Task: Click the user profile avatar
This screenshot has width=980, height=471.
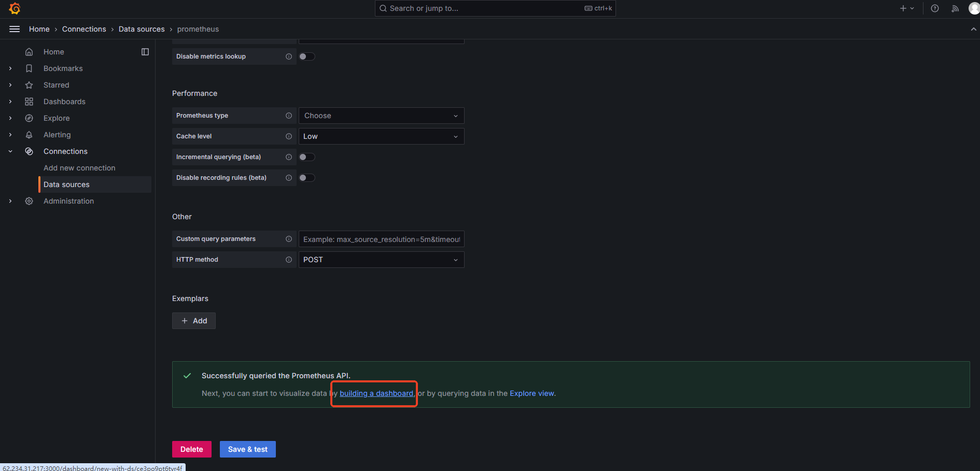Action: pos(974,8)
